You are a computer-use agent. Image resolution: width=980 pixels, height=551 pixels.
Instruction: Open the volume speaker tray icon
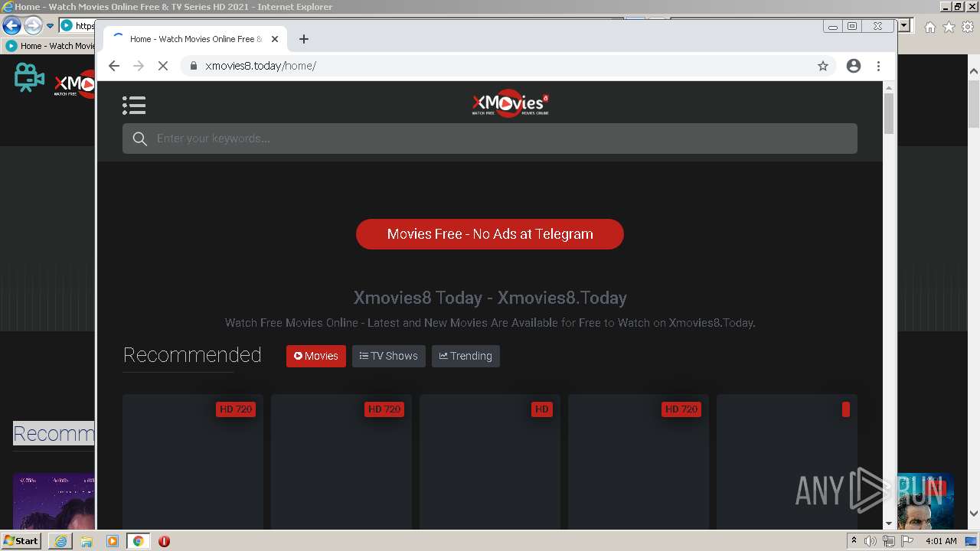(871, 541)
